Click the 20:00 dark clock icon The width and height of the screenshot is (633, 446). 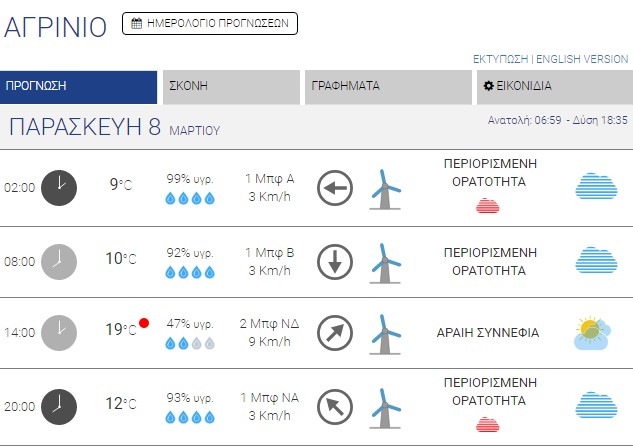click(58, 406)
